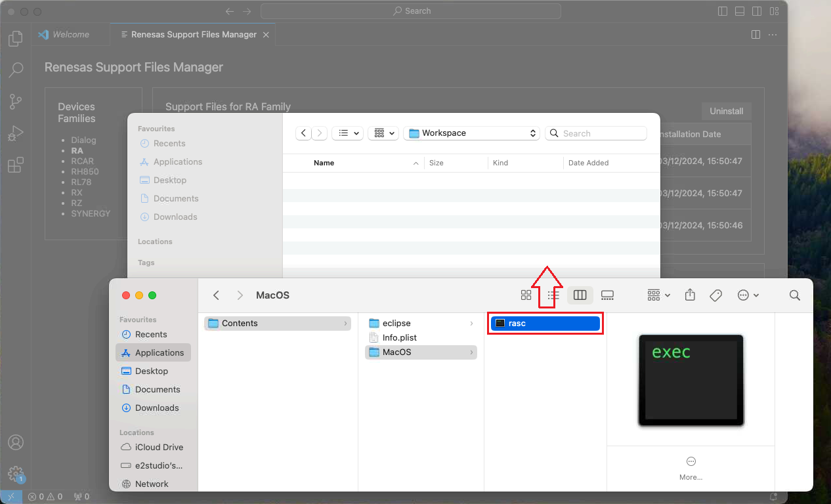Split the VS Code editor right
This screenshot has width=831, height=504.
(756, 35)
